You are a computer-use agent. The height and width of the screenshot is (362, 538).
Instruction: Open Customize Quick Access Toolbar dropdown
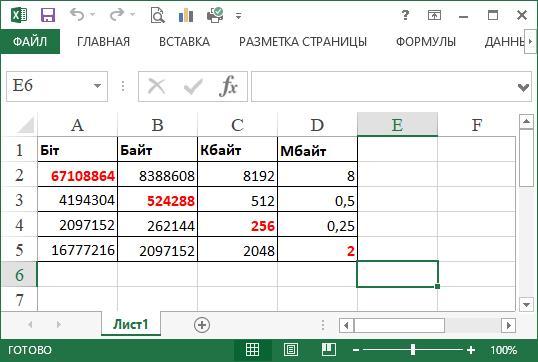coord(238,16)
